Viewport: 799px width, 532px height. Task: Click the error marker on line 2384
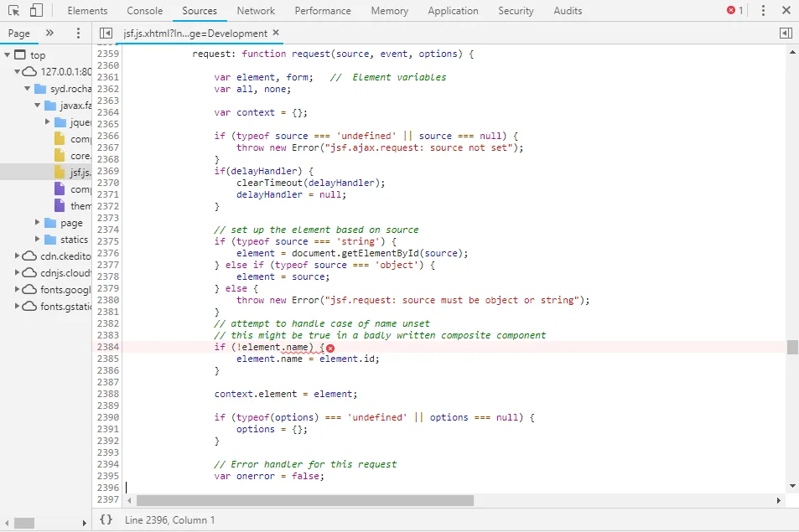pyautogui.click(x=330, y=348)
